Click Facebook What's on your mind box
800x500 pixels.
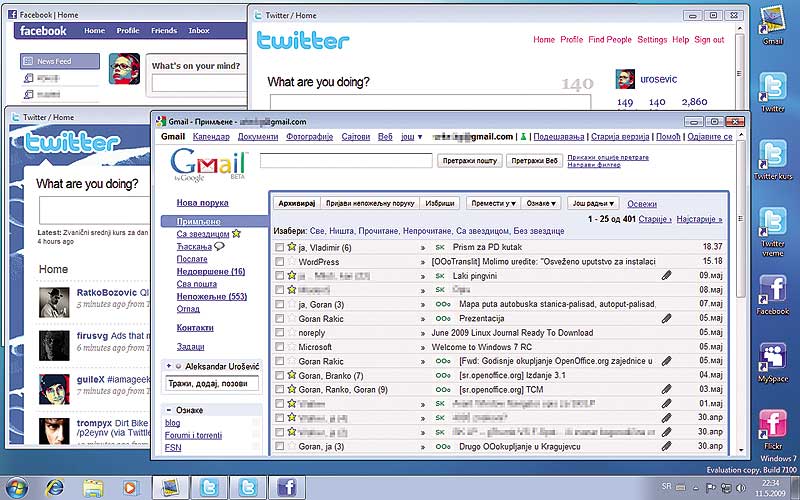tap(199, 84)
